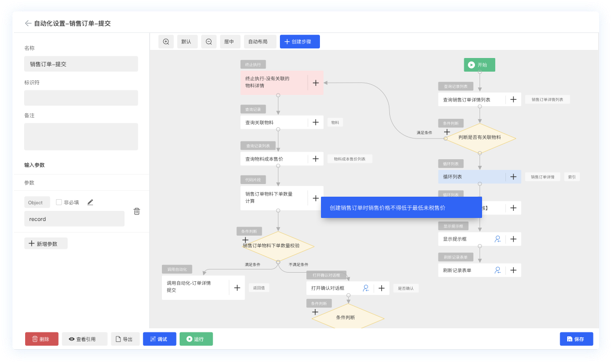
Task: Click the 居中 toolbar button
Action: click(230, 42)
